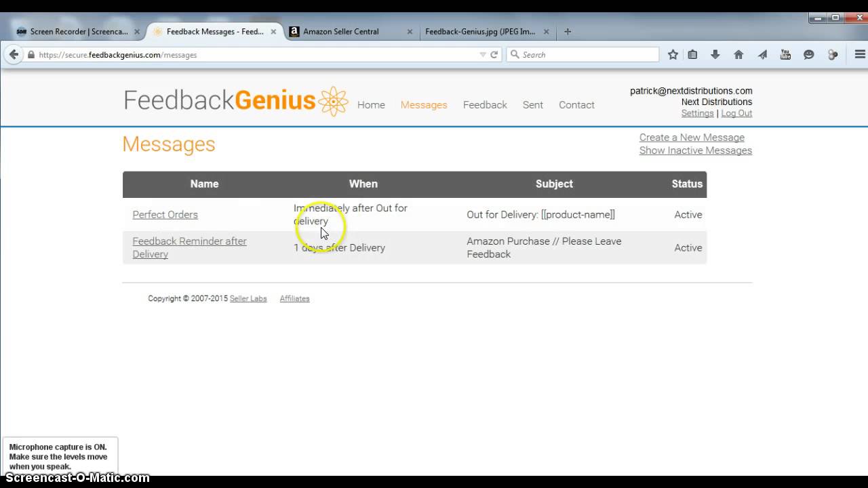The width and height of the screenshot is (868, 488).
Task: Click the When column header
Action: point(363,184)
